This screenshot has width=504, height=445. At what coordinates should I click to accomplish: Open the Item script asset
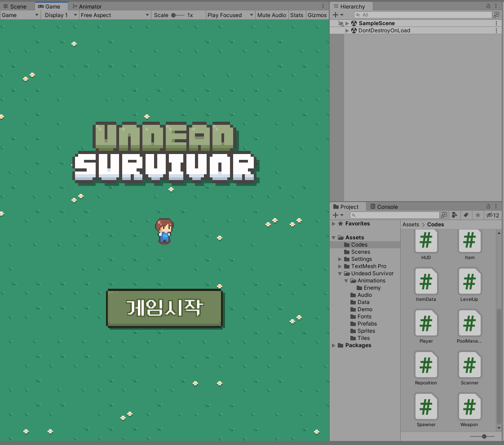(469, 241)
